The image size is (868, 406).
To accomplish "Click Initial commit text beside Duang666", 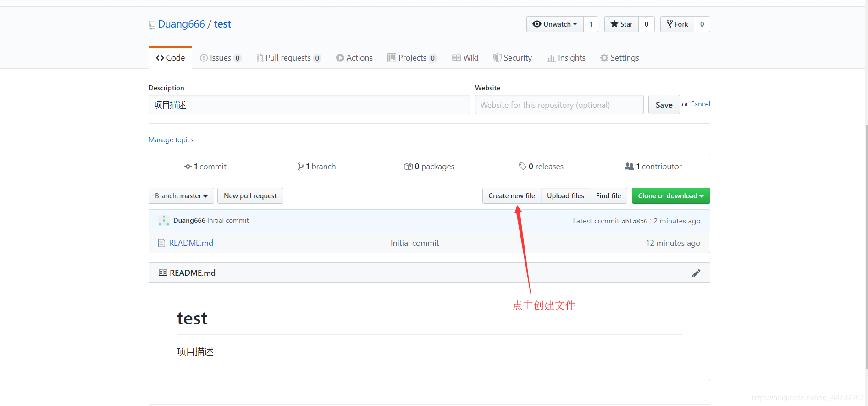I will coord(228,221).
